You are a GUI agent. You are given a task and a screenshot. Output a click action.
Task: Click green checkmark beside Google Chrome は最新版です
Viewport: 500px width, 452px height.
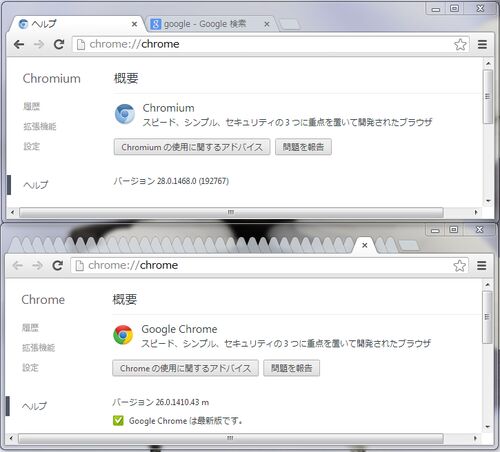tap(118, 421)
